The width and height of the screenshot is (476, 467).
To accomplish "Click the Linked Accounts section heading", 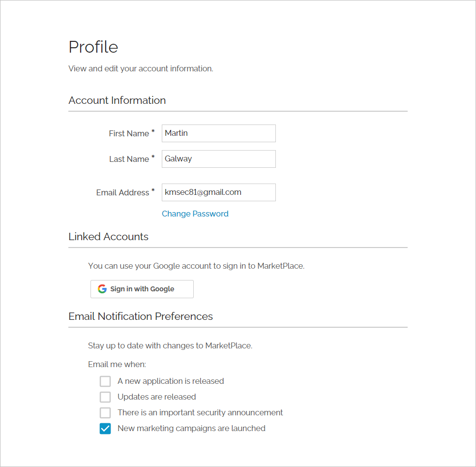I will (x=108, y=236).
